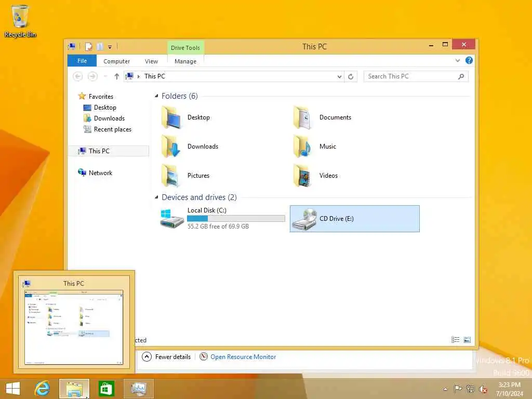Switch to the View ribbon tab
Viewport: 532px width, 399px height.
pos(151,61)
